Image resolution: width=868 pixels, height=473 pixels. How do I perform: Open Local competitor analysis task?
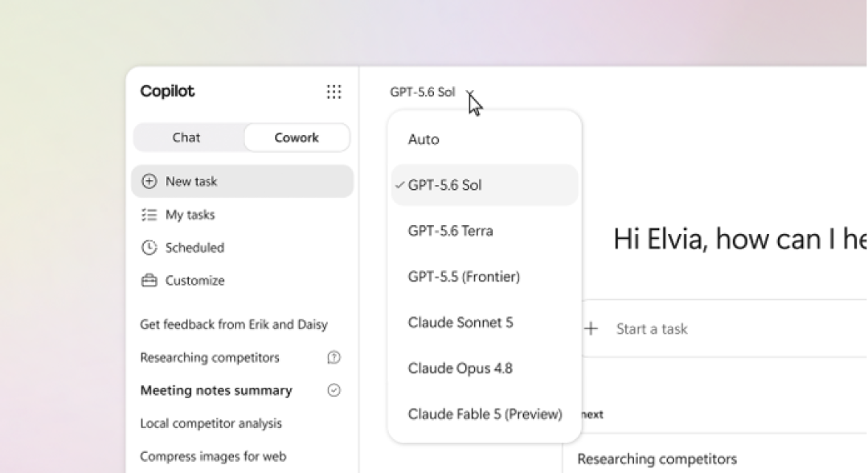click(211, 424)
